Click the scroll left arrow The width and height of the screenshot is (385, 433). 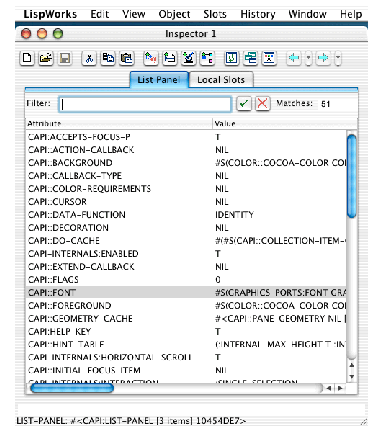click(x=329, y=388)
